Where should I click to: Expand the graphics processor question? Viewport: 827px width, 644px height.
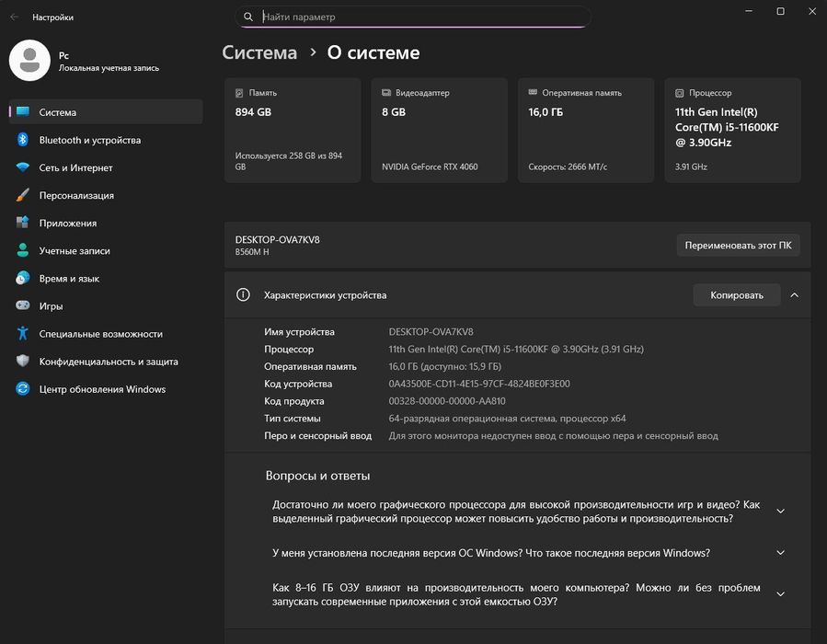pos(781,512)
